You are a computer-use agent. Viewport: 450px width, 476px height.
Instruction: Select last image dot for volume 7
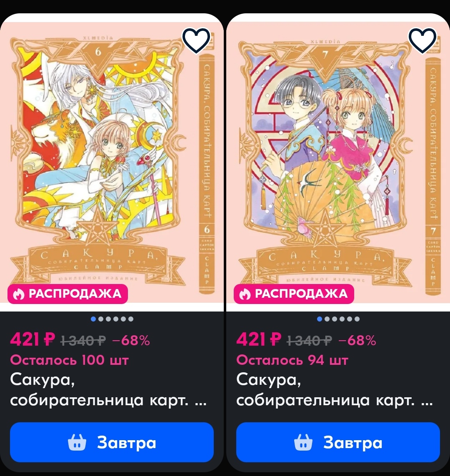[357, 319]
